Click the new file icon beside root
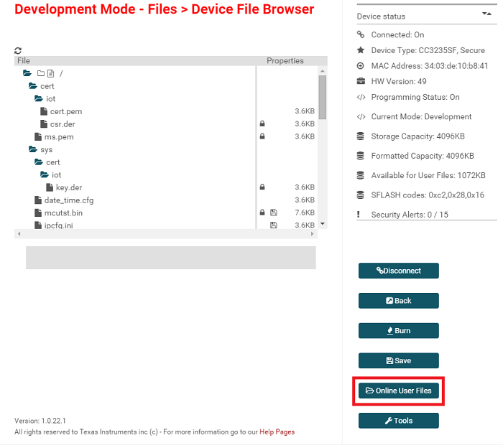This screenshot has width=503, height=448. 50,73
